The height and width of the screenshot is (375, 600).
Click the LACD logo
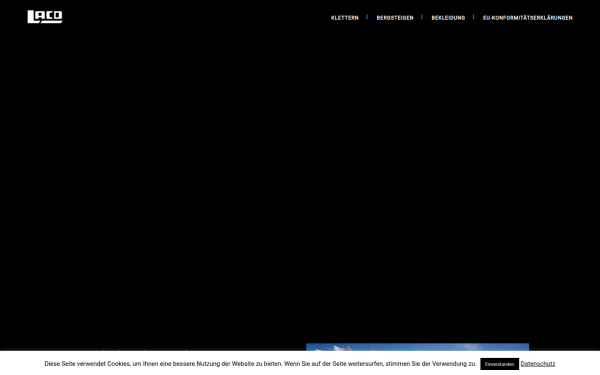[x=45, y=17]
